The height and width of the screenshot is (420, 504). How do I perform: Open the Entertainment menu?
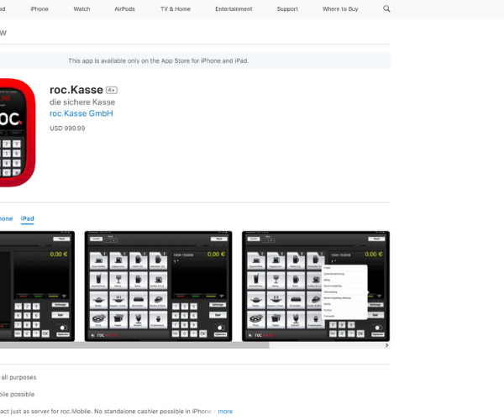click(234, 9)
